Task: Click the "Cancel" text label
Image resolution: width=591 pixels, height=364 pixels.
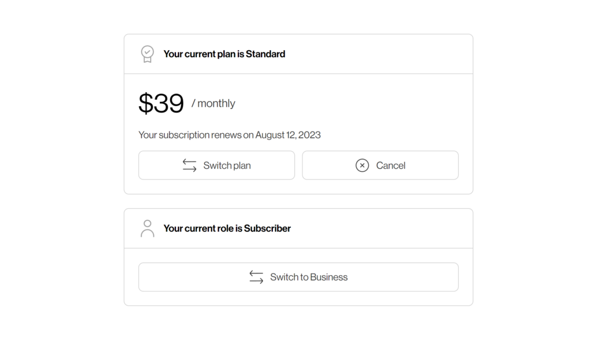Action: coord(391,166)
